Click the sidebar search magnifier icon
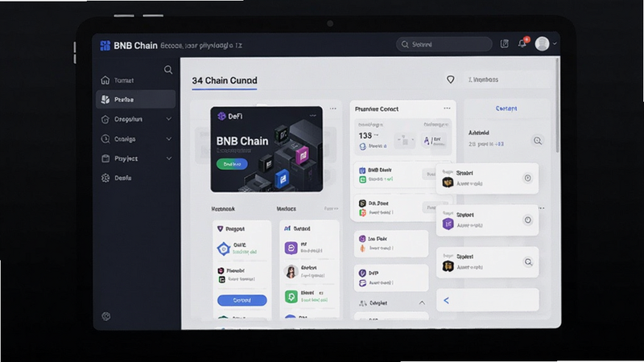Viewport: 644px width, 362px height. 168,70
